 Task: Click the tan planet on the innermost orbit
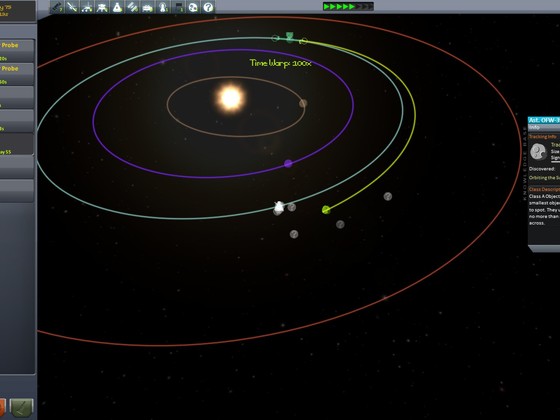[303, 103]
